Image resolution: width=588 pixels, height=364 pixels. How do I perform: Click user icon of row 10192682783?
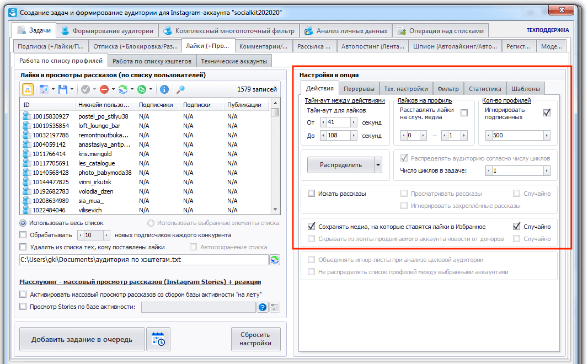tap(26, 191)
